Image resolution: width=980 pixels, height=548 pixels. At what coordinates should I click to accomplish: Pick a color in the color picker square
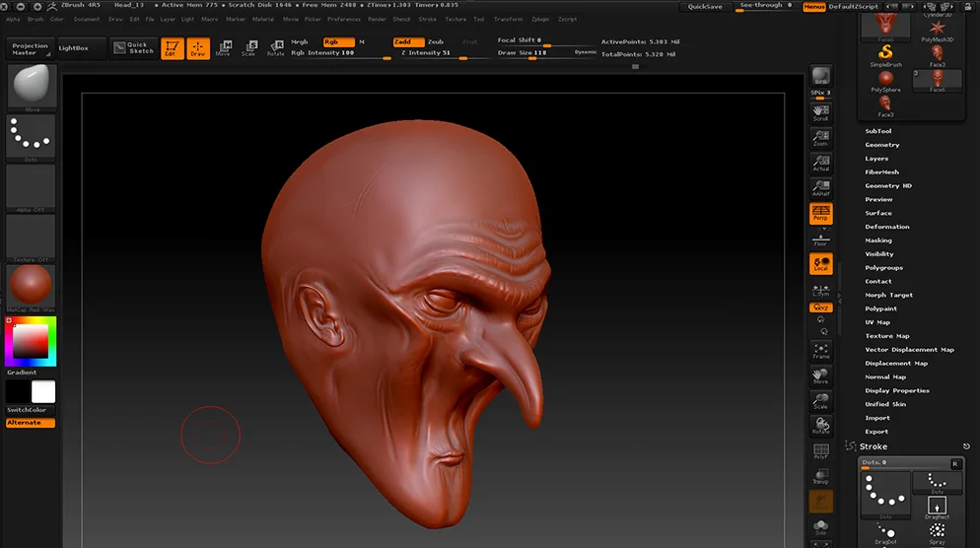click(31, 341)
